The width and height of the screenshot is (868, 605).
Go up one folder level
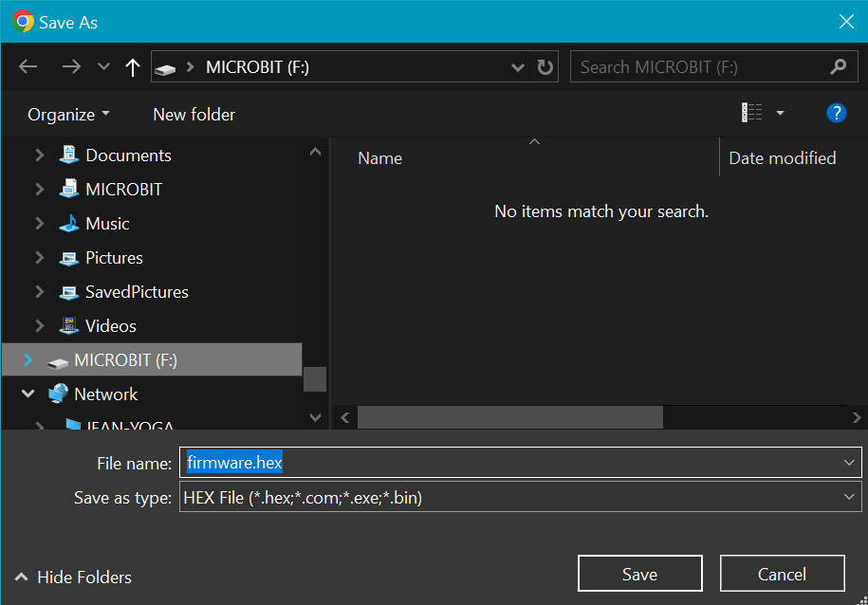pyautogui.click(x=132, y=67)
